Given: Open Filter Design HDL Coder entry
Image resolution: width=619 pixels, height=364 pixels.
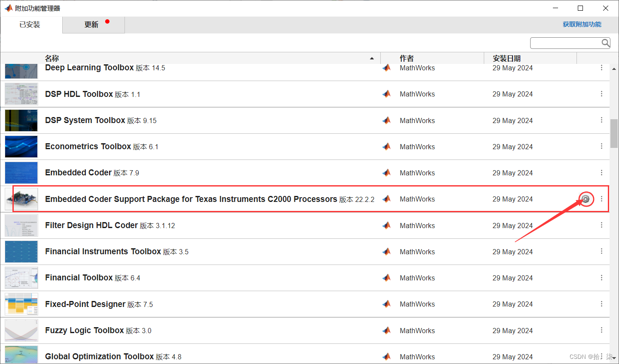Looking at the screenshot, I should [x=91, y=226].
